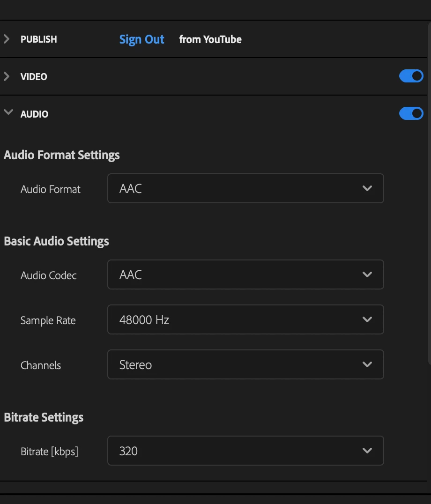The image size is (431, 504).
Task: Expand the VIDEO section chevron
Action: click(7, 76)
